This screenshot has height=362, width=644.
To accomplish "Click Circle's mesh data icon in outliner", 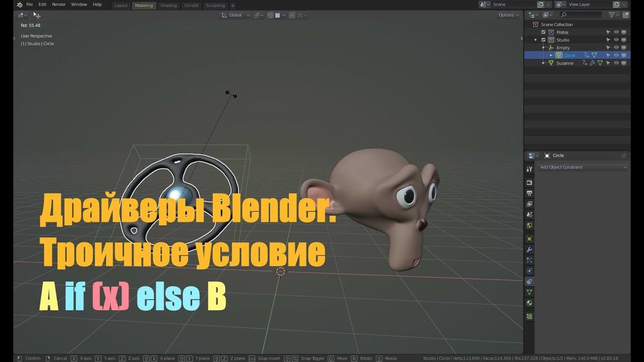I will [x=594, y=55].
